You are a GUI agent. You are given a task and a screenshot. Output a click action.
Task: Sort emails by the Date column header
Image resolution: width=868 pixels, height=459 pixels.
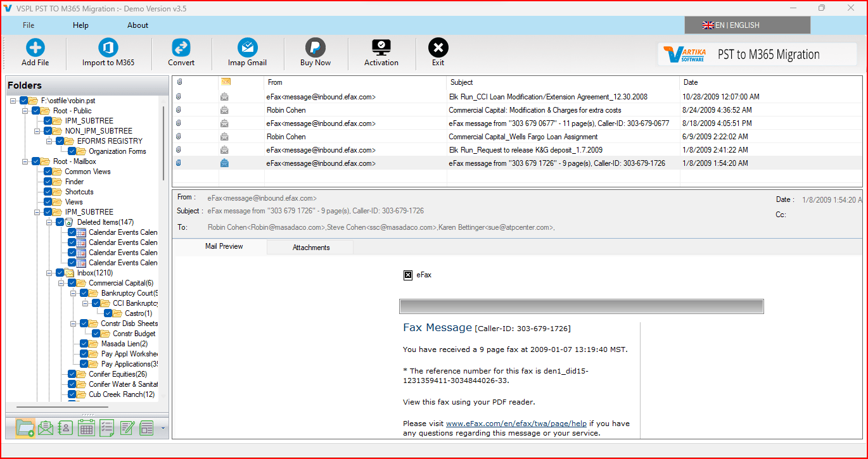pos(770,82)
